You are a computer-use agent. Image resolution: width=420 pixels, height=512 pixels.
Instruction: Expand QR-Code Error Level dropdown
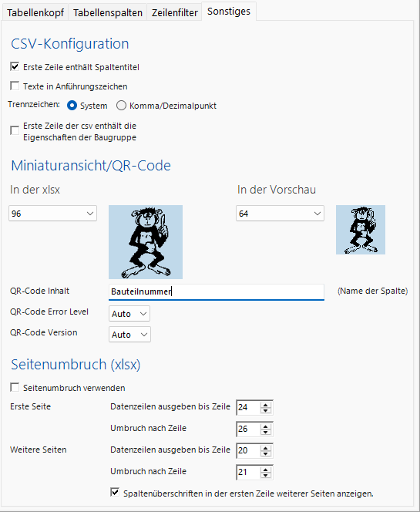[129, 314]
